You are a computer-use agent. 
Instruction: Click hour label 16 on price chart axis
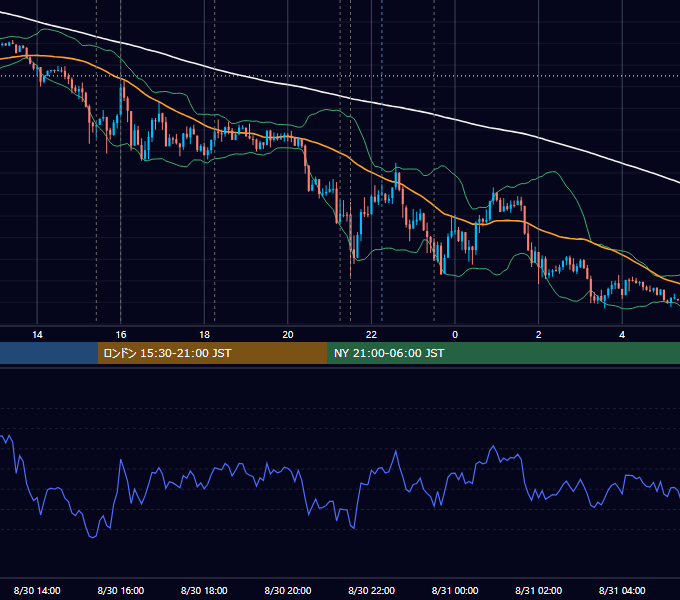point(121,335)
